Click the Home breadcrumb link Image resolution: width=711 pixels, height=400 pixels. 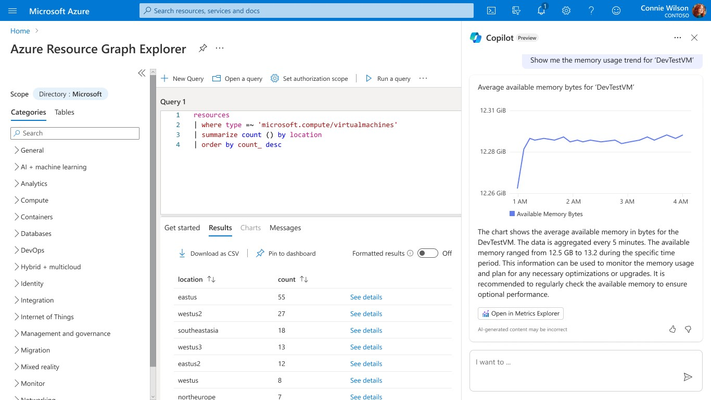point(20,31)
